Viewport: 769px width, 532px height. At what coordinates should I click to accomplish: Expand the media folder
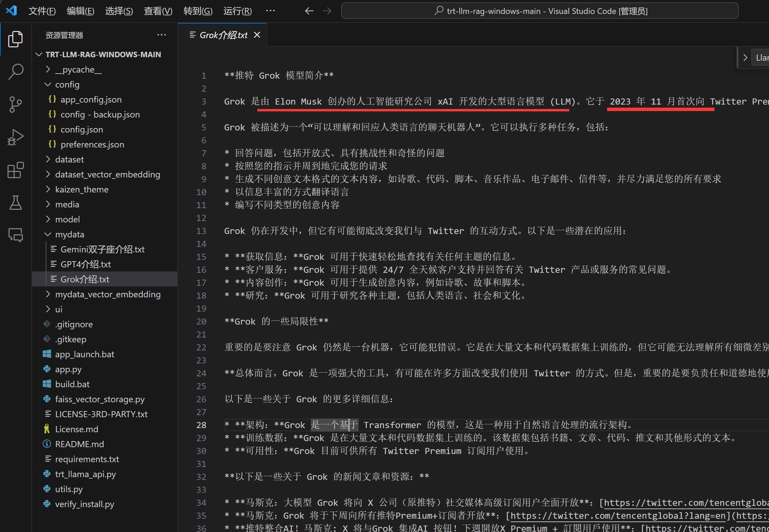pyautogui.click(x=104, y=204)
